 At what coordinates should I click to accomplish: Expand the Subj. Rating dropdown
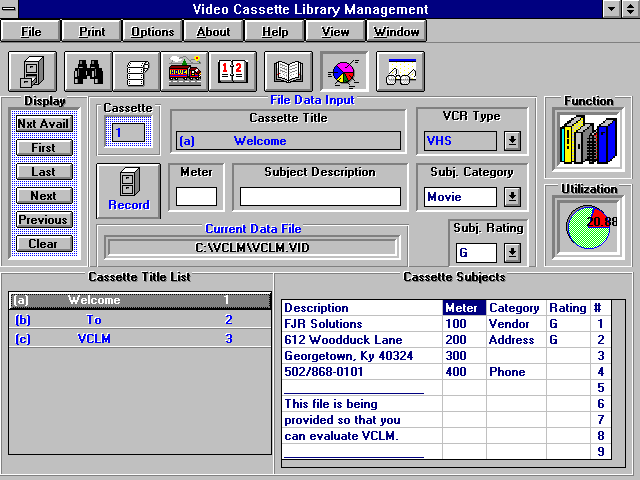click(512, 253)
